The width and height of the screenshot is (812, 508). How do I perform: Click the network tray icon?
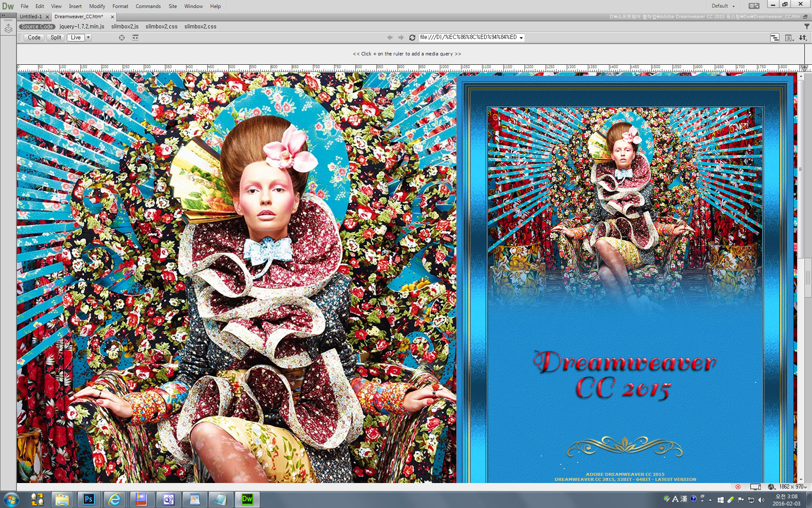[751, 500]
